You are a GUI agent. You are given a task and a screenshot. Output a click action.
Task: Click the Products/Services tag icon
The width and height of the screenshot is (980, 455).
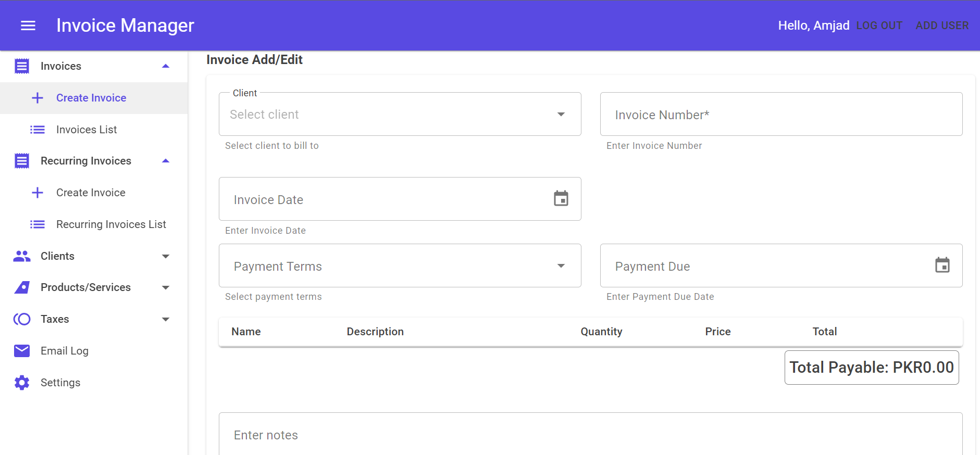[22, 287]
